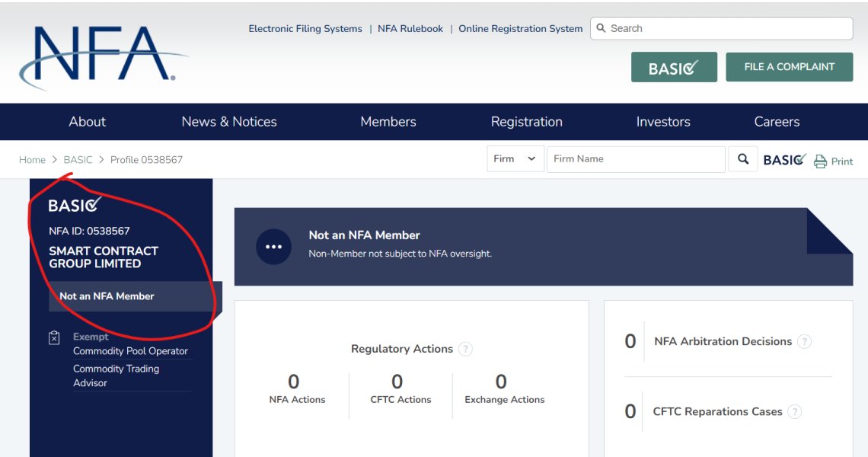868x457 pixels.
Task: Click the firm search magnifier button
Action: point(743,159)
